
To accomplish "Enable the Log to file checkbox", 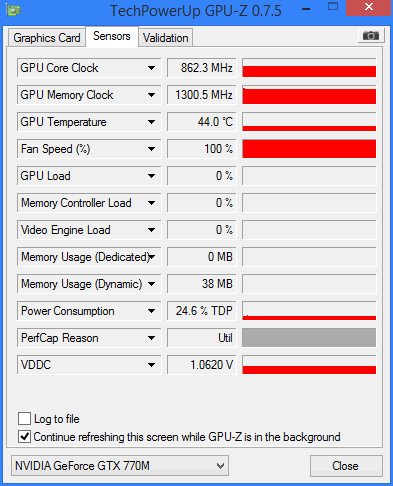I will (x=25, y=418).
